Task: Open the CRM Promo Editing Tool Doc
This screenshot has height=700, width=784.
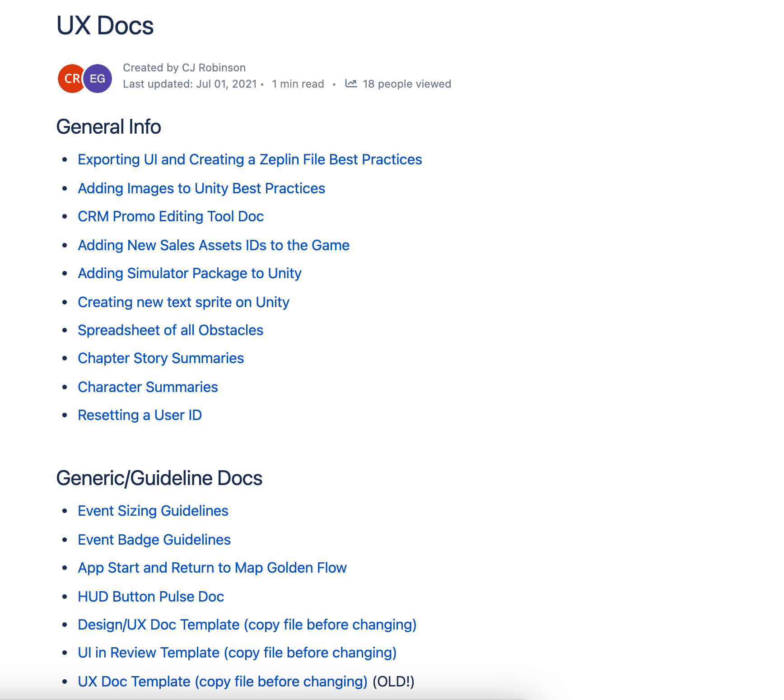Action: [x=171, y=216]
